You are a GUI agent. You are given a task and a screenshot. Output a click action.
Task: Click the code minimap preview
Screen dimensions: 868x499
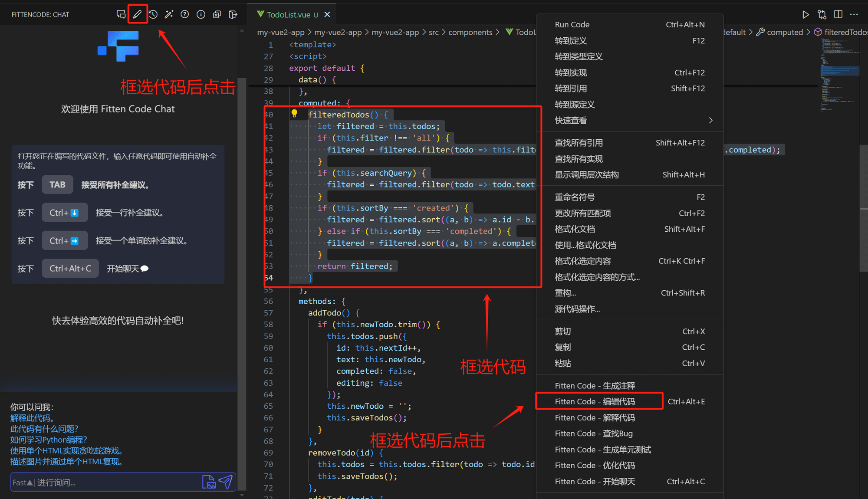(x=839, y=75)
